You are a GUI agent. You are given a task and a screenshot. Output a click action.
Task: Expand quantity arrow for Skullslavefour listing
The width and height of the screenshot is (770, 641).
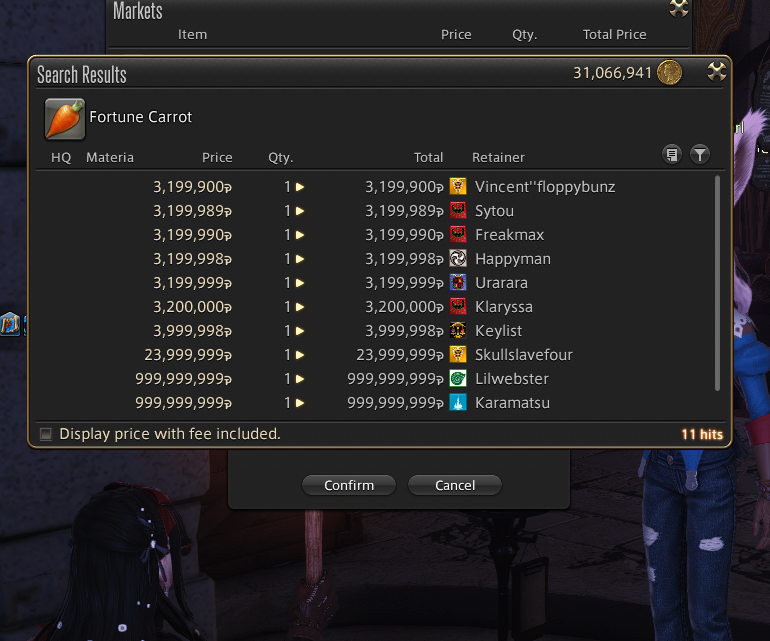300,355
